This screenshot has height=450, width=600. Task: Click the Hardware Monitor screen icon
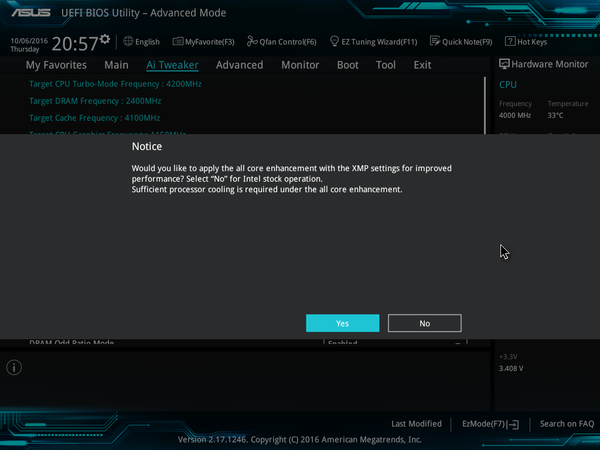tap(504, 64)
